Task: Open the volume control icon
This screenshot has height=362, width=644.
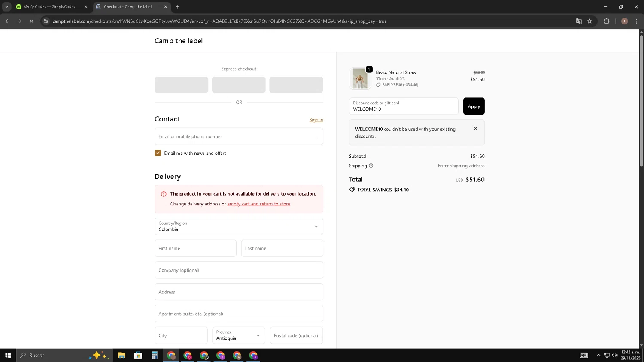Action: [x=615, y=355]
